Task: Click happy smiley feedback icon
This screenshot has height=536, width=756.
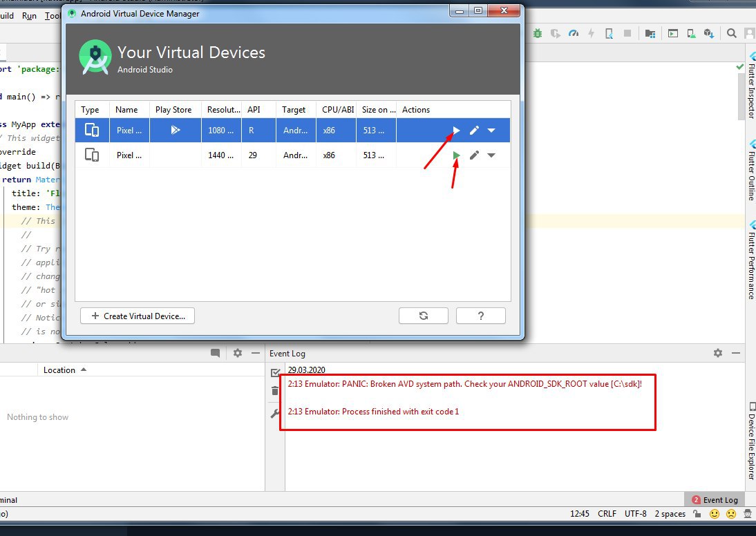Action: (715, 514)
